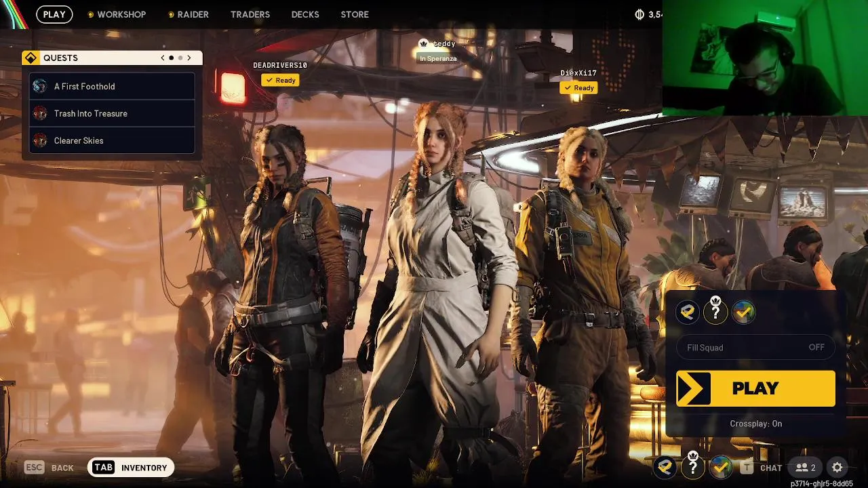Viewport: 868px width, 488px height.
Task: Click first squad member avatar in play panel
Action: [688, 312]
